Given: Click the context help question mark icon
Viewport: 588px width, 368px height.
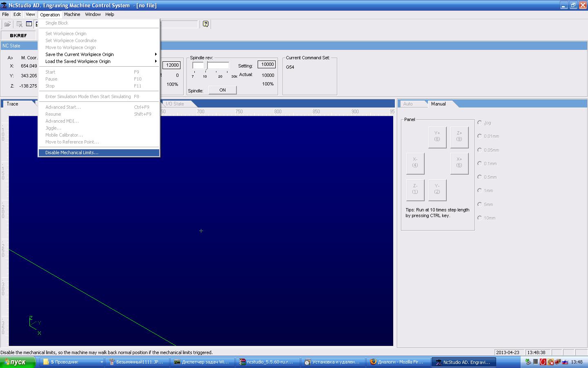Looking at the screenshot, I should point(205,24).
